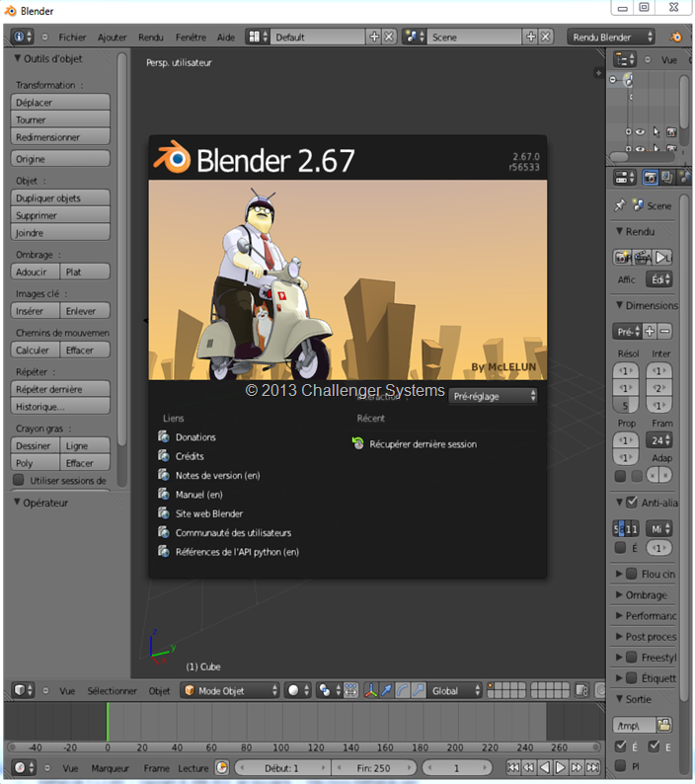Open the Mode Objet dropdown

230,690
